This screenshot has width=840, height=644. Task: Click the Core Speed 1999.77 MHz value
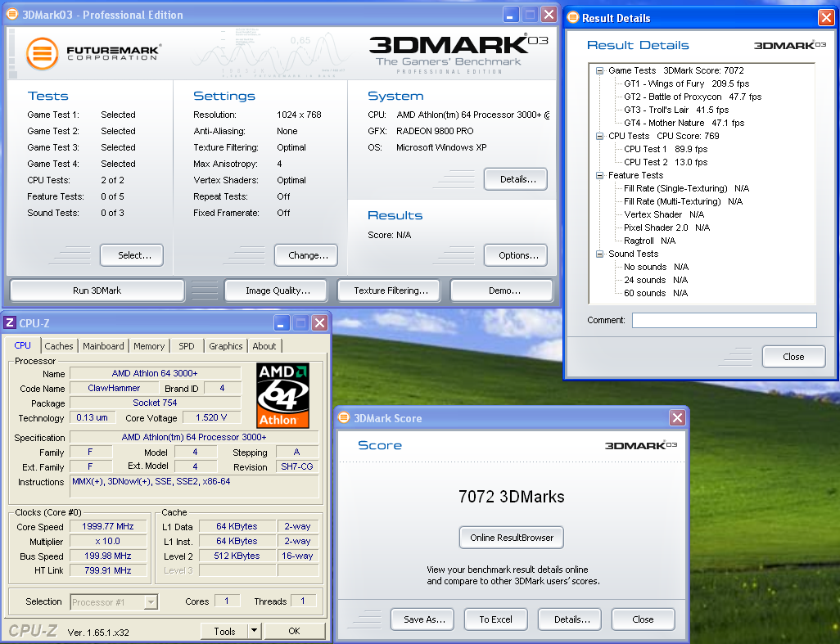(x=108, y=526)
